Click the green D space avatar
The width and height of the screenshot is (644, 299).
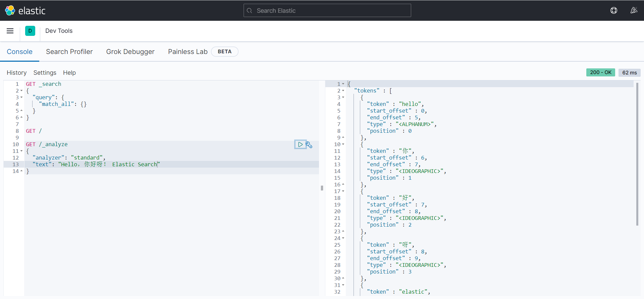(x=30, y=31)
